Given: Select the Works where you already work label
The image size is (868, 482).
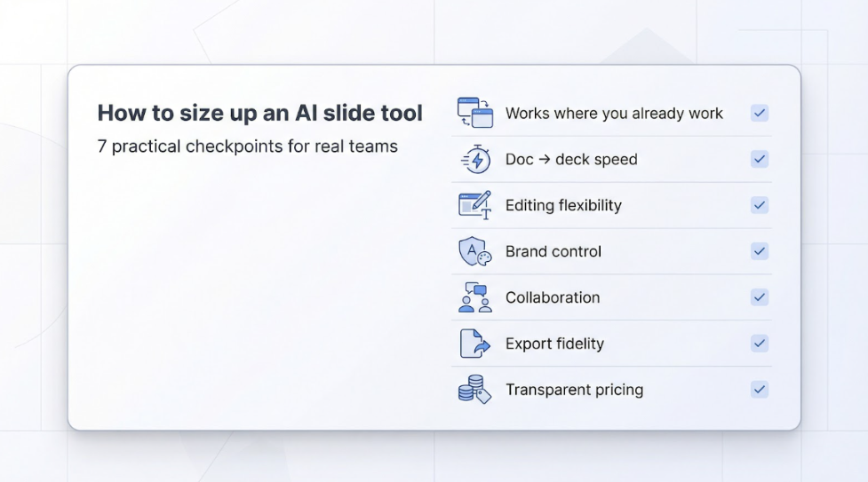Looking at the screenshot, I should tap(614, 114).
